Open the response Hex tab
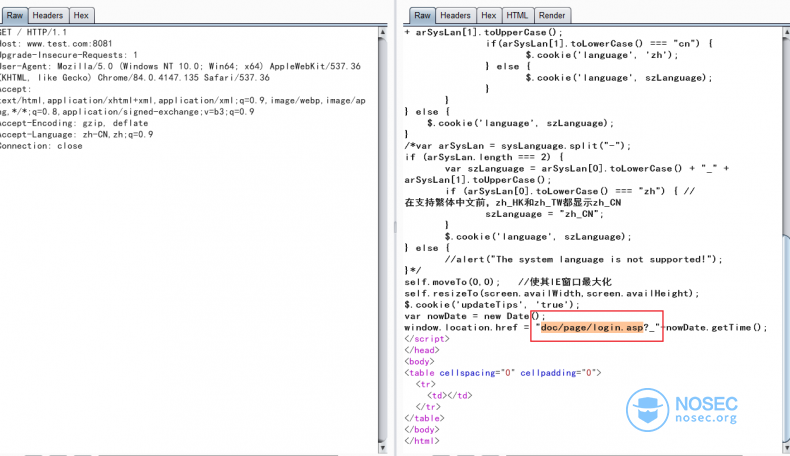Viewport: 790px width, 456px height. tap(488, 16)
